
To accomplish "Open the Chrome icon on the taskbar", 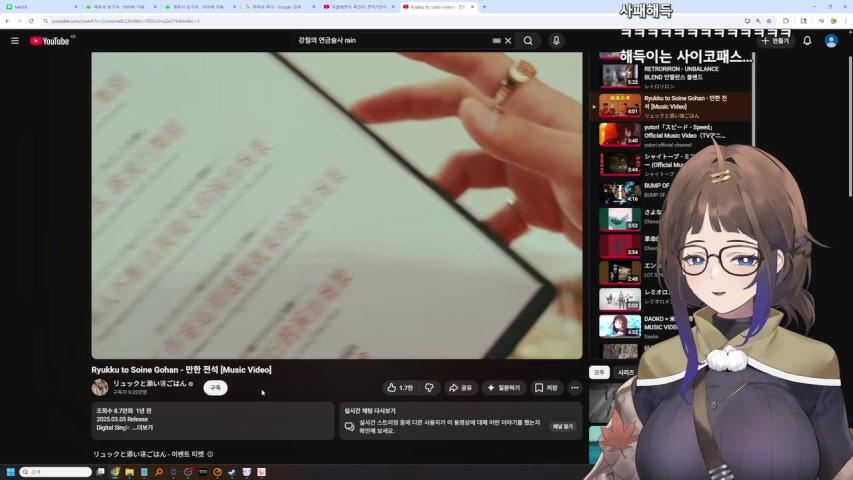I will [x=115, y=472].
